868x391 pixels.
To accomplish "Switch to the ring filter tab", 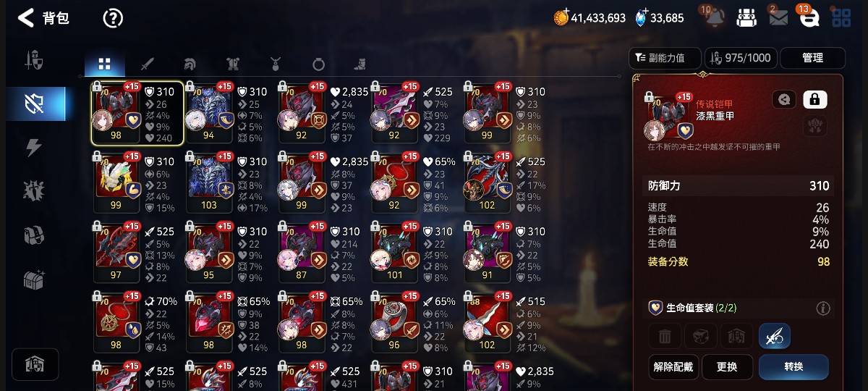I will 318,64.
